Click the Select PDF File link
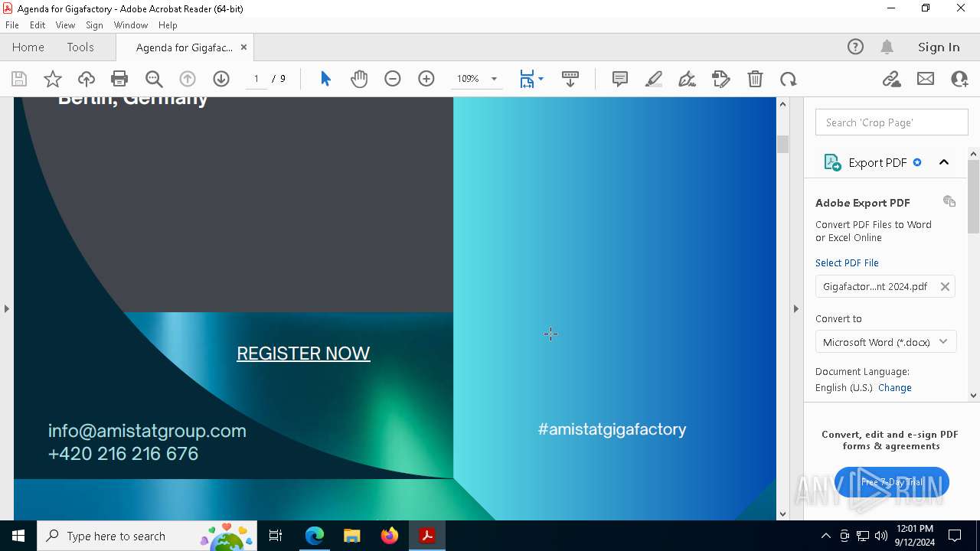The height and width of the screenshot is (551, 980). point(847,262)
